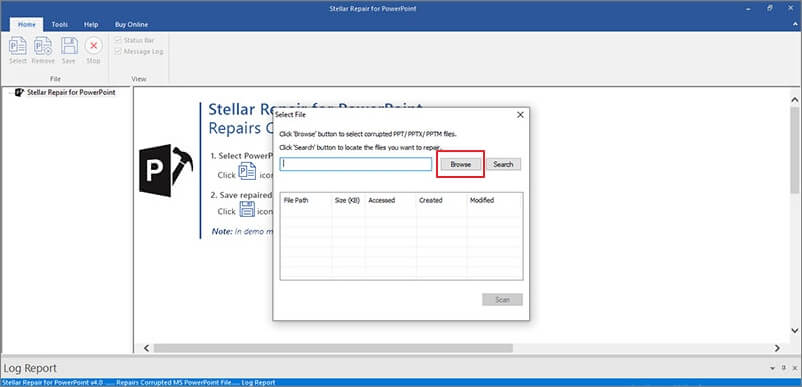Click the Select file icon in ribbon
This screenshot has height=387, width=802.
click(x=18, y=46)
